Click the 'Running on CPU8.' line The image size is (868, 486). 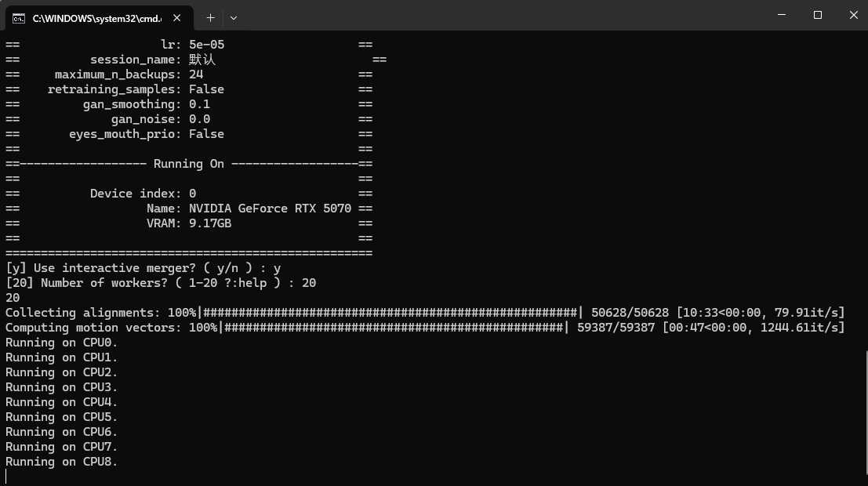[61, 462]
